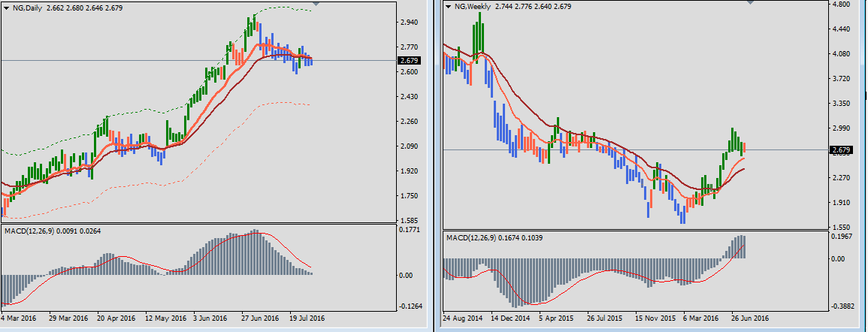The width and height of the screenshot is (868, 332).
Task: Click the 1.585 price level on Daily scale
Action: tap(410, 221)
